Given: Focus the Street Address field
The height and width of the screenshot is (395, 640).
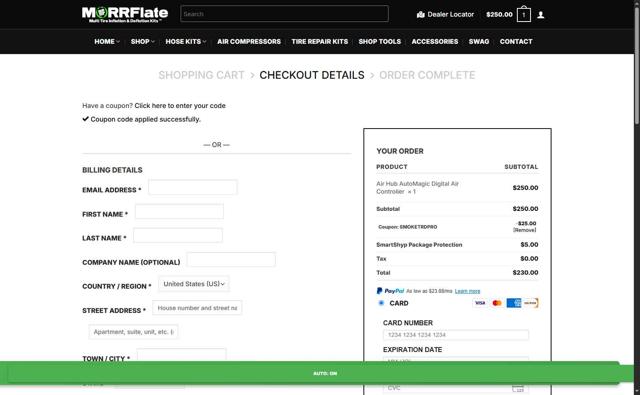Looking at the screenshot, I should (x=197, y=308).
